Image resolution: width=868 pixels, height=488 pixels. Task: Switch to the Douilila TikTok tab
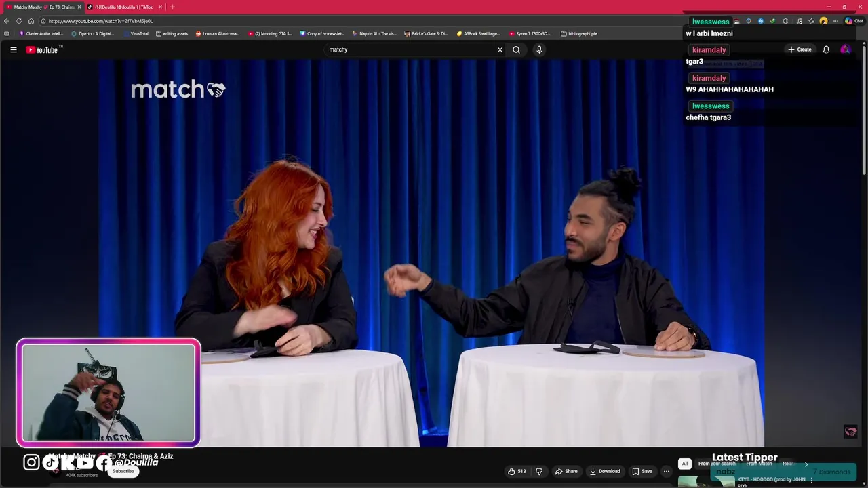pos(125,7)
